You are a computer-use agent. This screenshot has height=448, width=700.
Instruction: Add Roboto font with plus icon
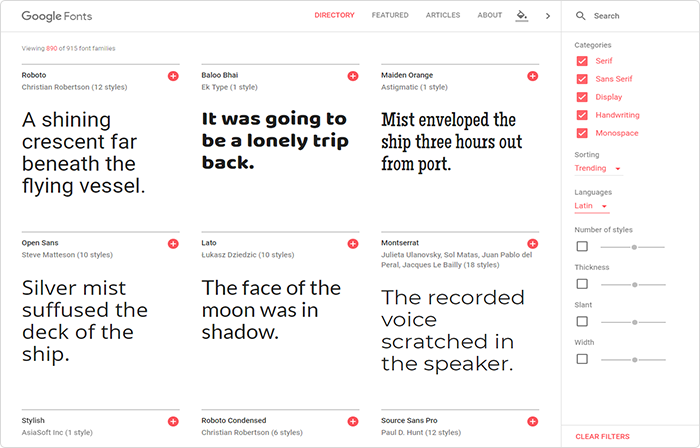pyautogui.click(x=173, y=76)
